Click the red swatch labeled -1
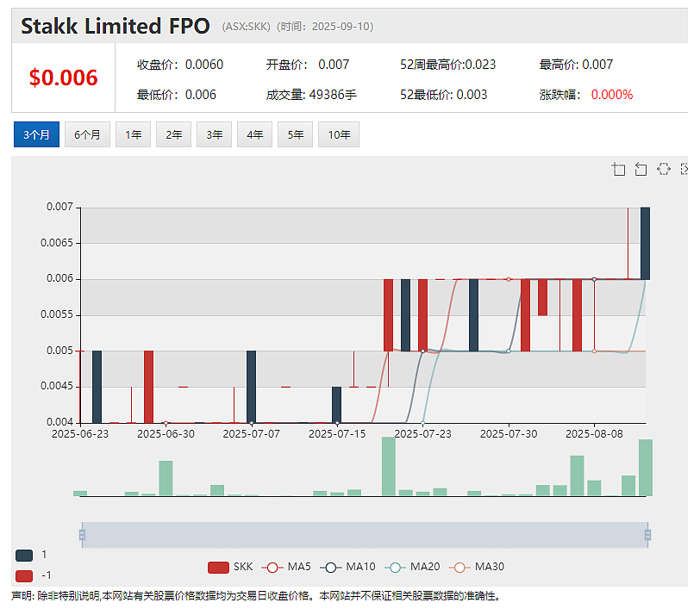 coord(24,576)
